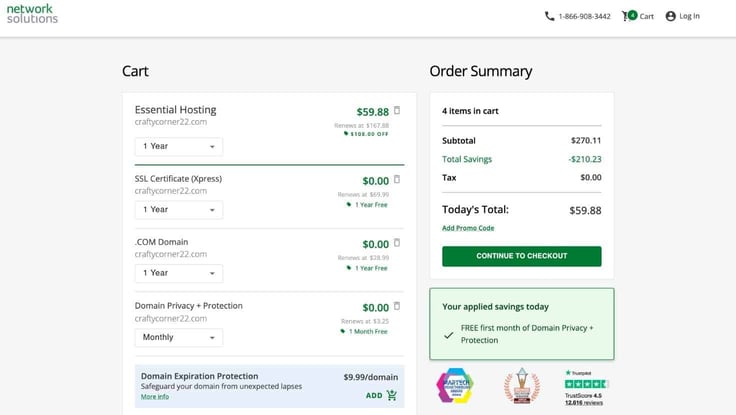Click the $108.00 OFF tag icon
This screenshot has width=736, height=415.
pos(346,134)
